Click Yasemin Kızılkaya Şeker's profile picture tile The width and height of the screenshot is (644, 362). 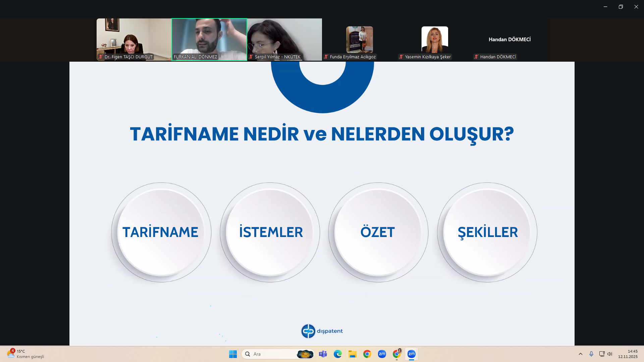pos(434,39)
